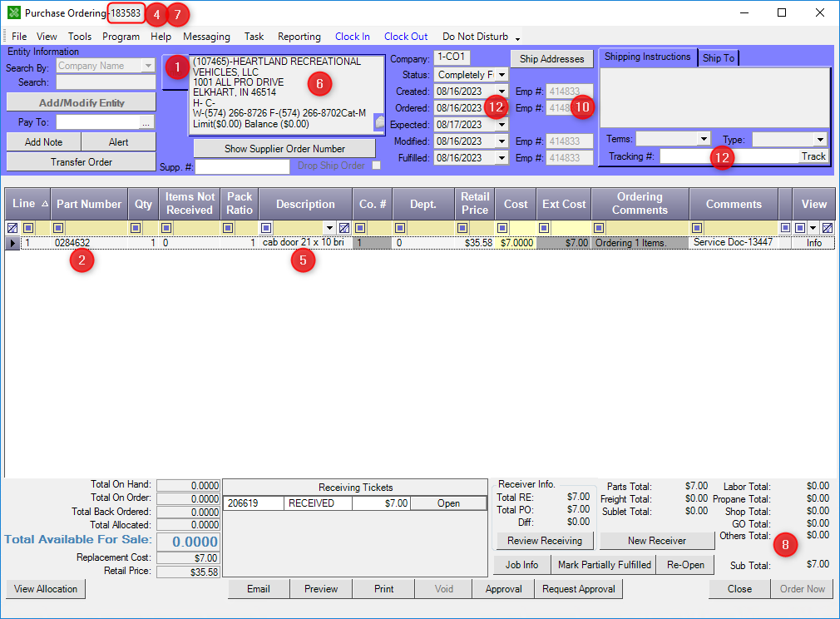Open the Co. # column filter icon
Screen dimensions: 840x619
[x=360, y=228]
